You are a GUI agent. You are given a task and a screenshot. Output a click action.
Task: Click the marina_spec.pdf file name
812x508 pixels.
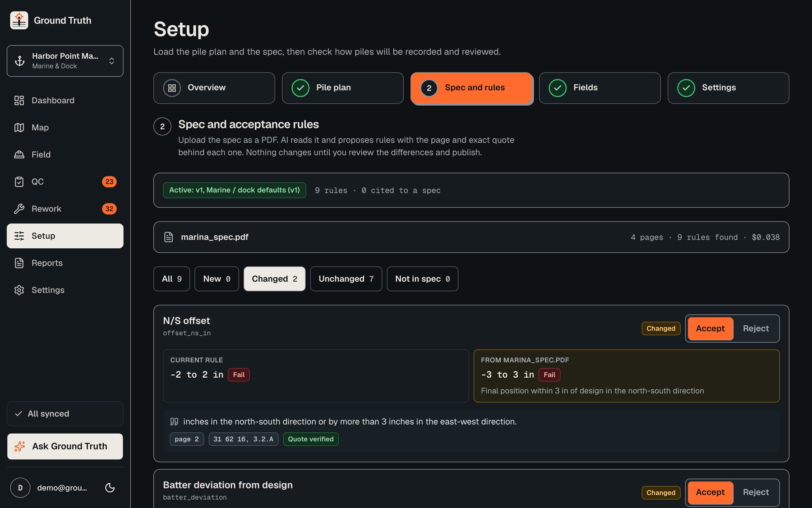pyautogui.click(x=215, y=237)
